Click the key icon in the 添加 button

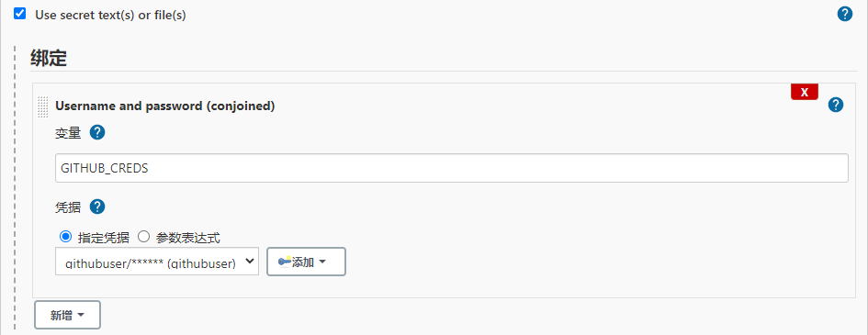[x=284, y=262]
